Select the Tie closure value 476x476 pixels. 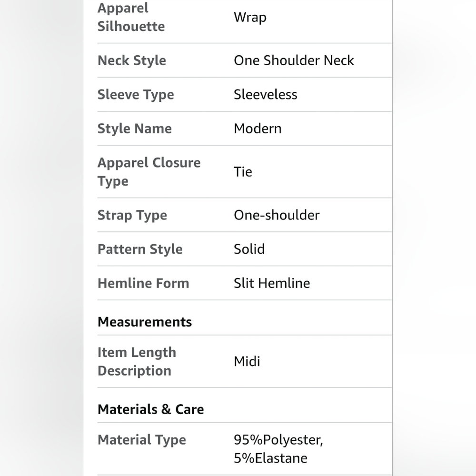tap(243, 172)
